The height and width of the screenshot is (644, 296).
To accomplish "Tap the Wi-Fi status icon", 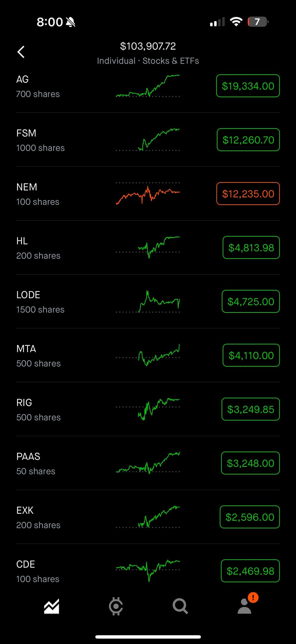I will [x=236, y=22].
